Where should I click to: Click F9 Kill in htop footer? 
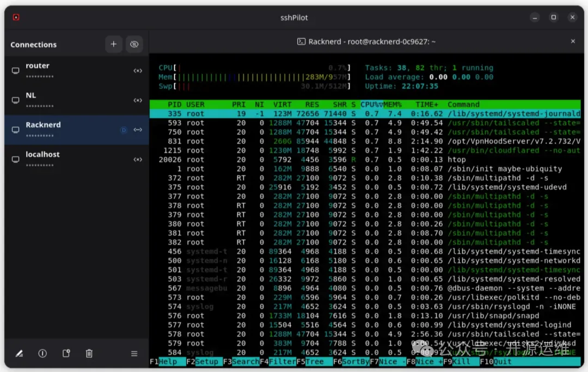coord(461,362)
